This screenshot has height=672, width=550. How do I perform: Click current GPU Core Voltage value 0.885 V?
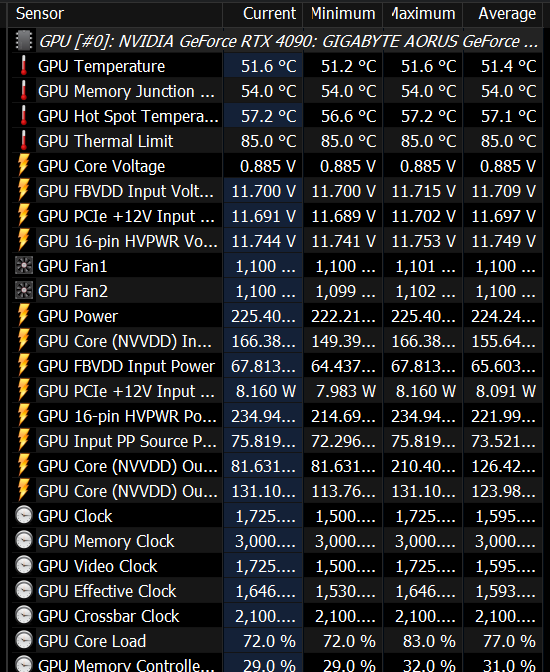[x=268, y=166]
